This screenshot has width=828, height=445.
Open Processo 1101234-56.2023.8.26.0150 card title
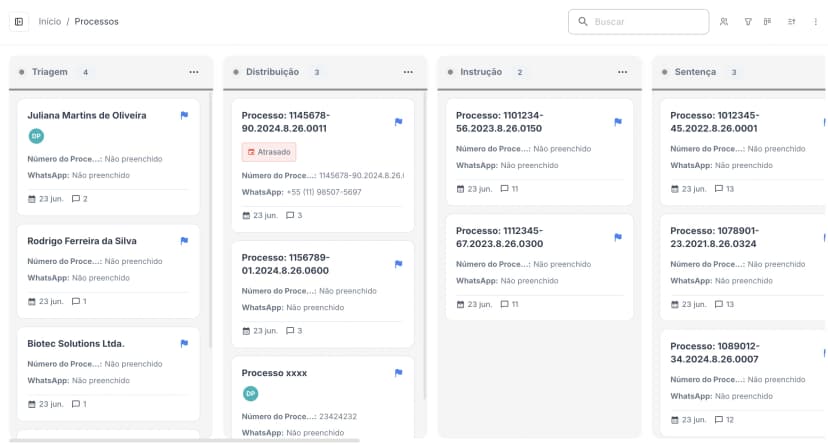pyautogui.click(x=500, y=122)
